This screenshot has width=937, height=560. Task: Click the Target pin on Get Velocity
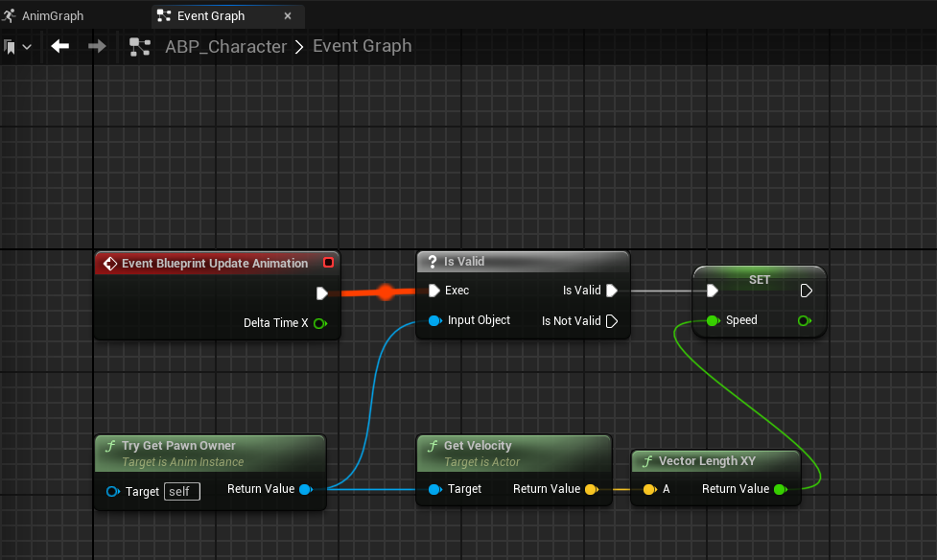tap(435, 489)
